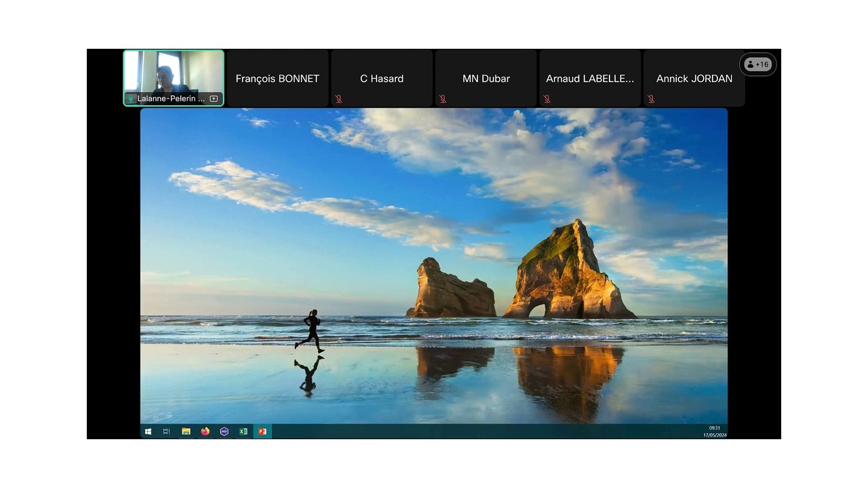Click muted mic icon on Arnaud LABELLE tile
The width and height of the screenshot is (868, 488).
pos(547,99)
